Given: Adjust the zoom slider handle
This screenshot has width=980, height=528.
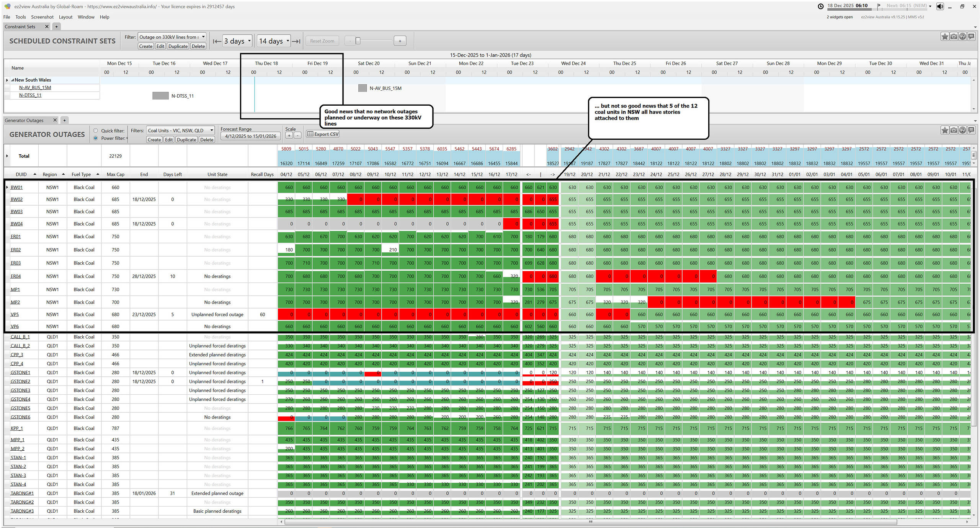Looking at the screenshot, I should click(x=358, y=41).
